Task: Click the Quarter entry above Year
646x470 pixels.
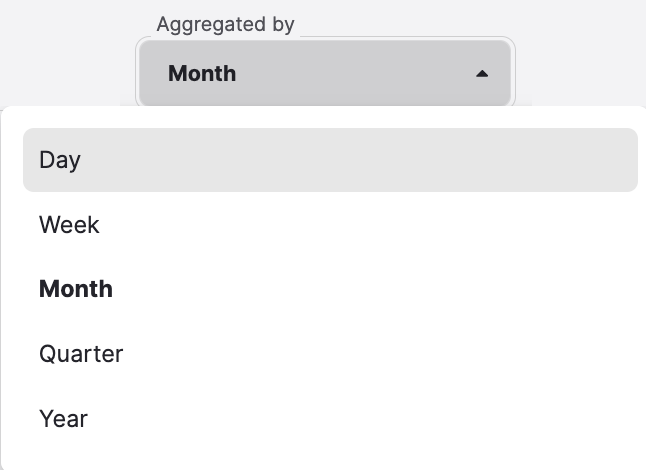Action: [x=81, y=354]
